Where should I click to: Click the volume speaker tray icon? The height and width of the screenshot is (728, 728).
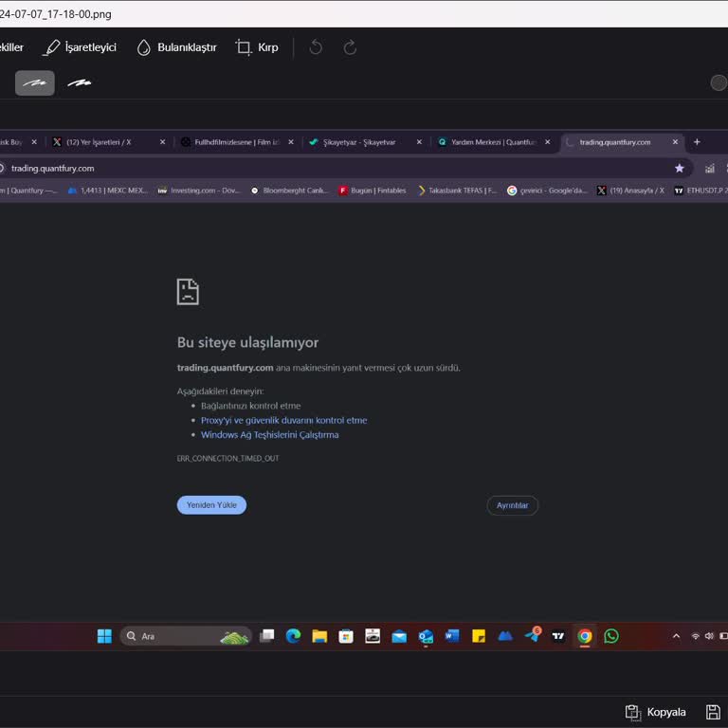point(709,636)
